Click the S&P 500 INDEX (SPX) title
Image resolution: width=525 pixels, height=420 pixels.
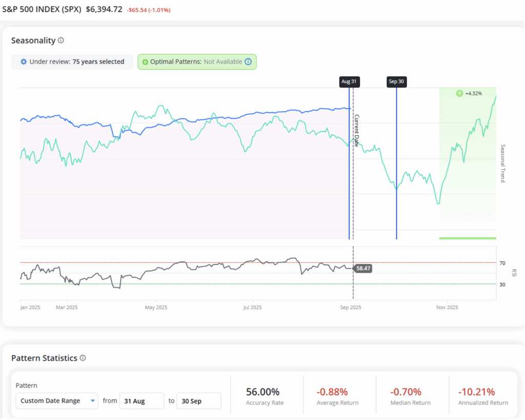(x=42, y=9)
